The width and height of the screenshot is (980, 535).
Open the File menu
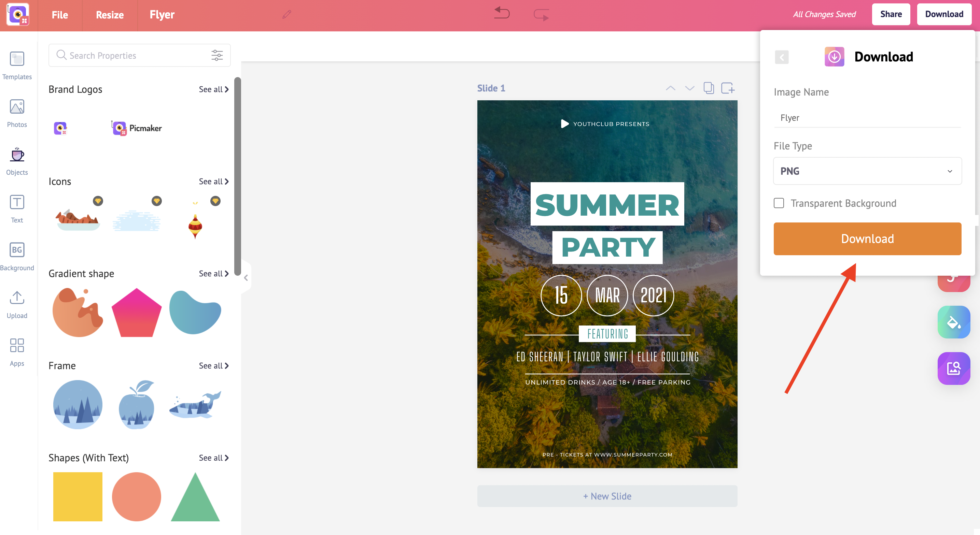tap(60, 14)
